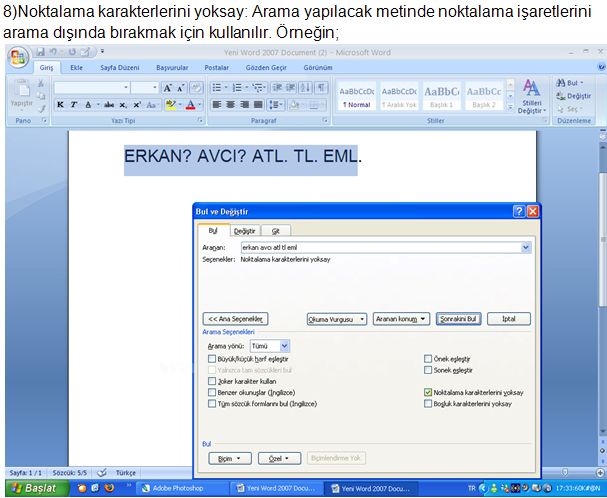Click the help icon in Bul ve Değiştir dialog
The height and width of the screenshot is (498, 607).
[x=518, y=212]
